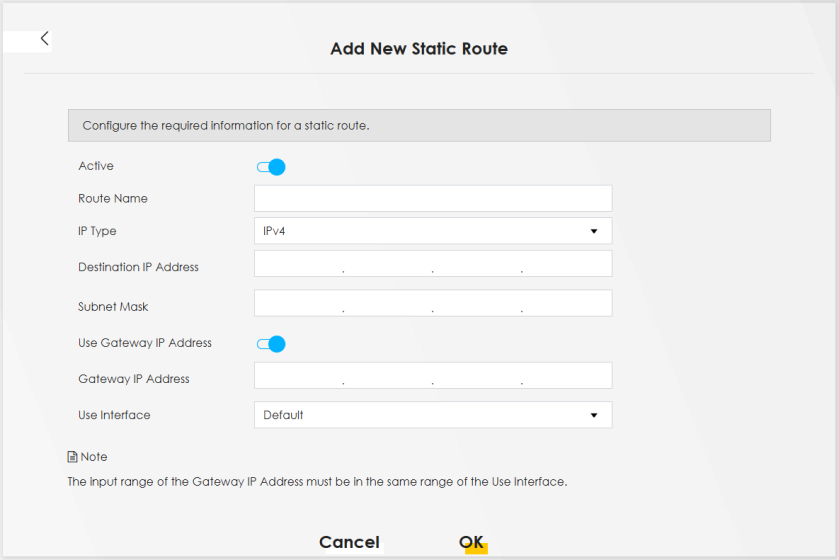Click the back arrow icon
This screenshot has width=839, height=560.
(44, 39)
